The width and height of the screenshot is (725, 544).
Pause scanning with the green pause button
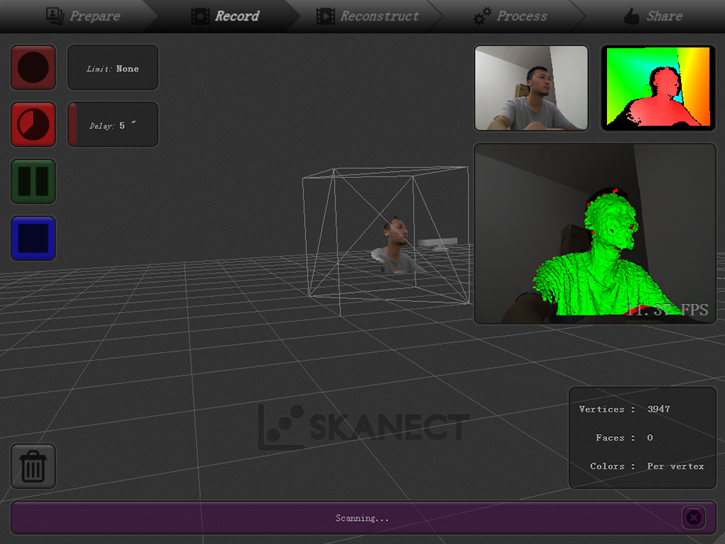33,181
